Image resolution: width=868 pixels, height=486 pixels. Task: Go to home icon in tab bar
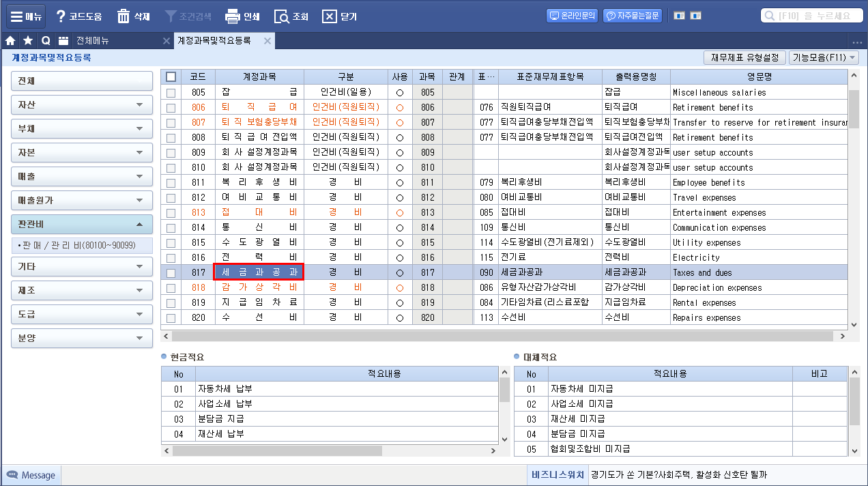tap(10, 41)
